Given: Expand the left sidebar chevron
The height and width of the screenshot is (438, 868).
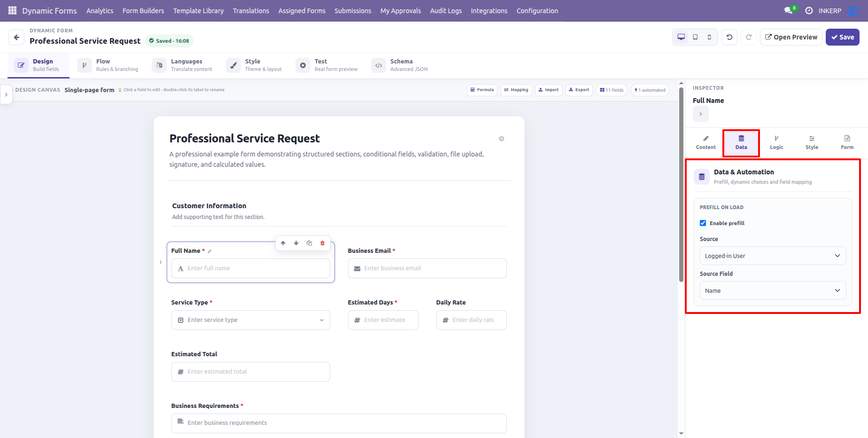Looking at the screenshot, I should (6, 94).
